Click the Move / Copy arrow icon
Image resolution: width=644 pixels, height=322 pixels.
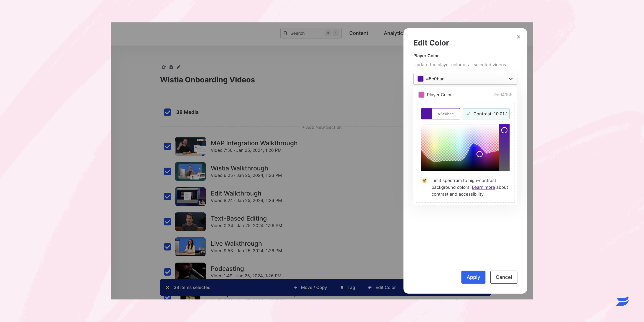295,287
